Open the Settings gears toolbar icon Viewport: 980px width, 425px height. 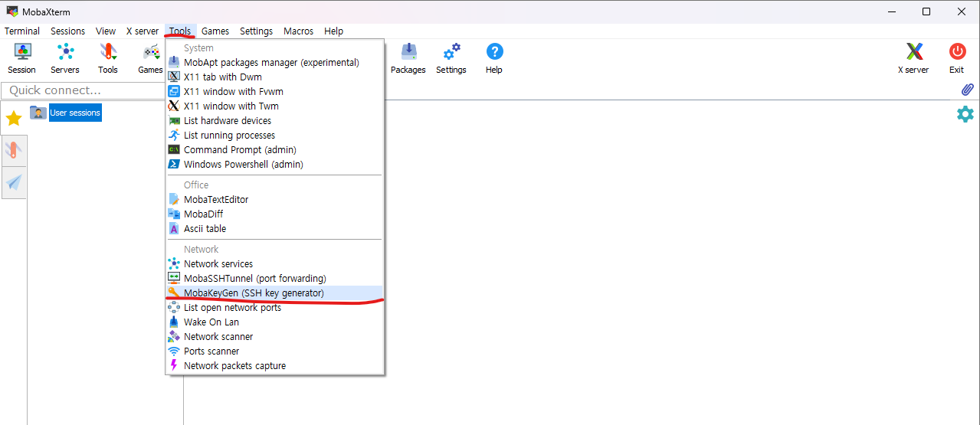(x=451, y=58)
